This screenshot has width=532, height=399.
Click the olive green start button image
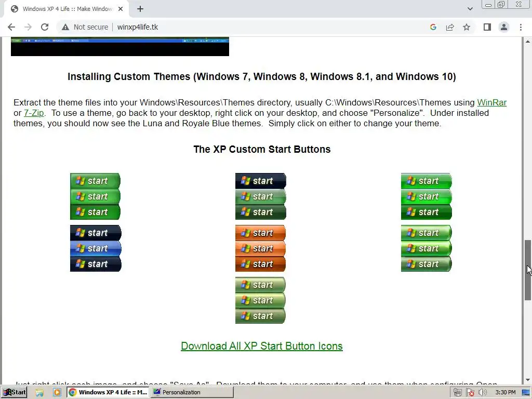(x=260, y=300)
